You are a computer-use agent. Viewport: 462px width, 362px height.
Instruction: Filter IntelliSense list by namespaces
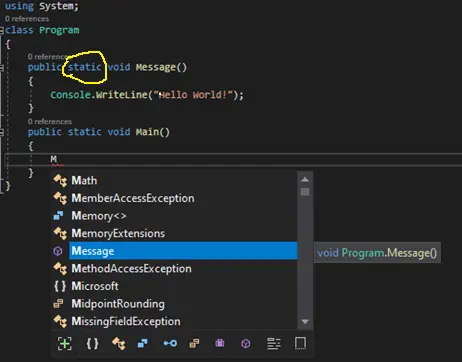(x=92, y=343)
